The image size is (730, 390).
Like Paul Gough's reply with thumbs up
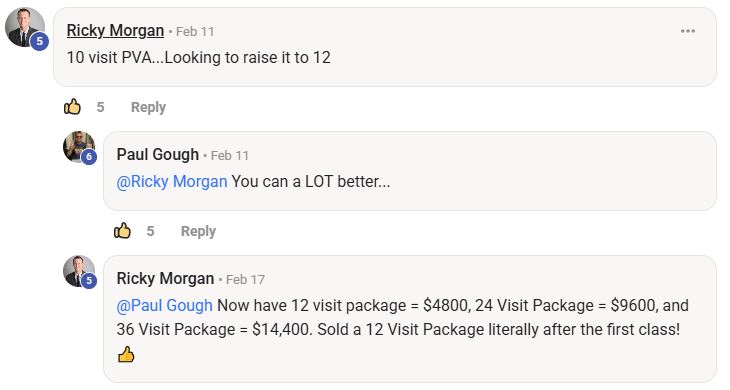(122, 230)
